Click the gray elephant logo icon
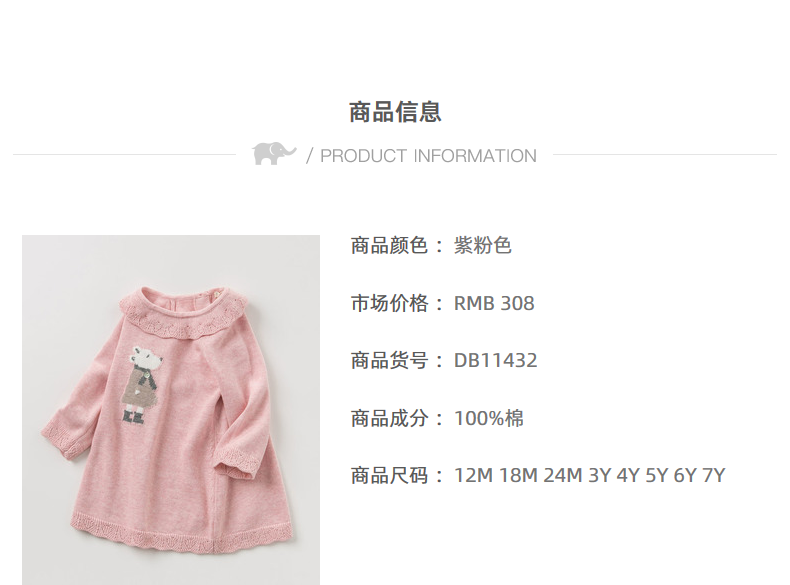Image resolution: width=790 pixels, height=585 pixels. coord(274,153)
